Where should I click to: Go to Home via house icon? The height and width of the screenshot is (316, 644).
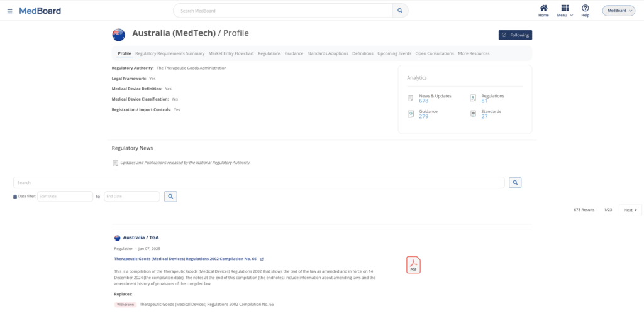tap(543, 8)
